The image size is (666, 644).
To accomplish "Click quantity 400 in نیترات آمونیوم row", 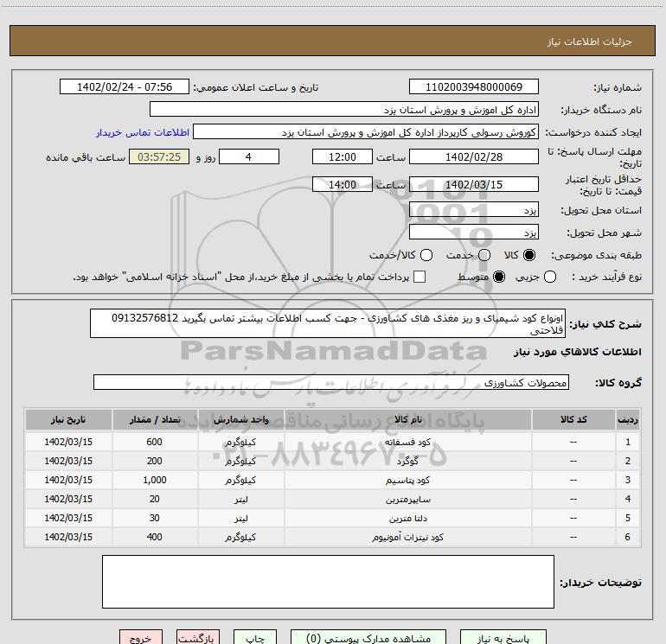I will [x=155, y=537].
